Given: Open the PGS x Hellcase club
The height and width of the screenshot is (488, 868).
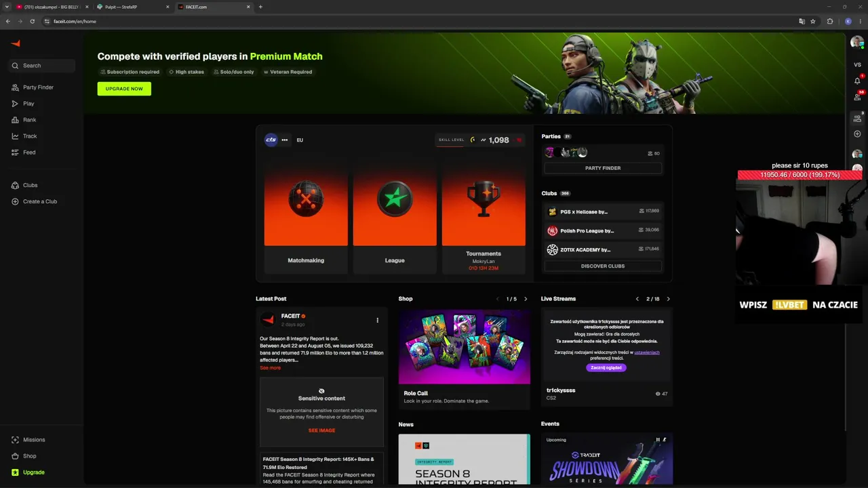Looking at the screenshot, I should point(603,211).
